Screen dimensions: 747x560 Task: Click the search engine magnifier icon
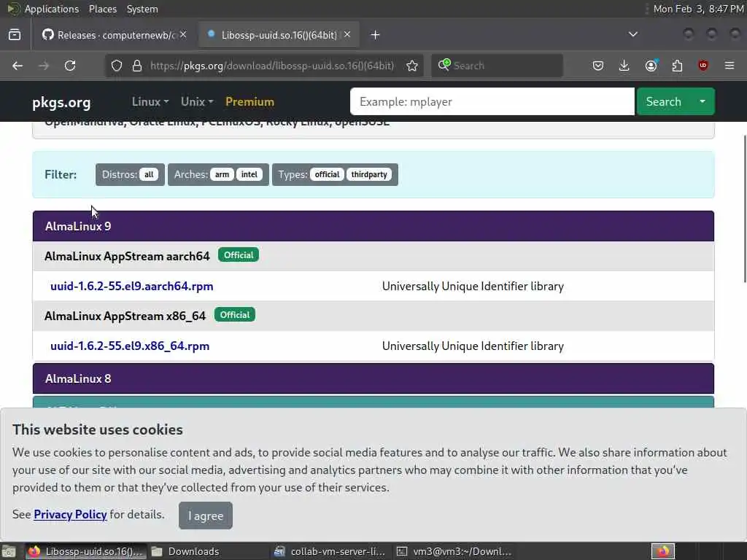[x=444, y=65]
